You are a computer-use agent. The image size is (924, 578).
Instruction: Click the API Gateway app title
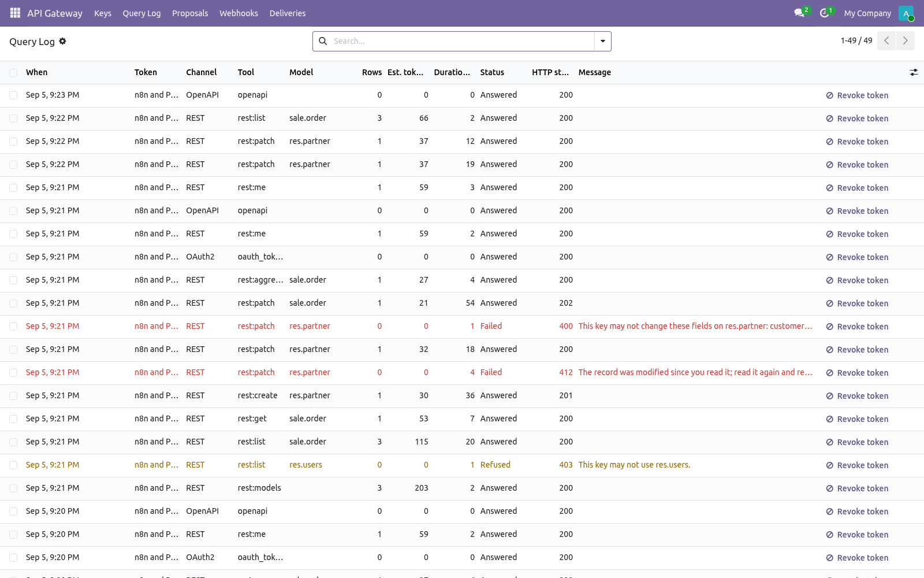(x=55, y=13)
